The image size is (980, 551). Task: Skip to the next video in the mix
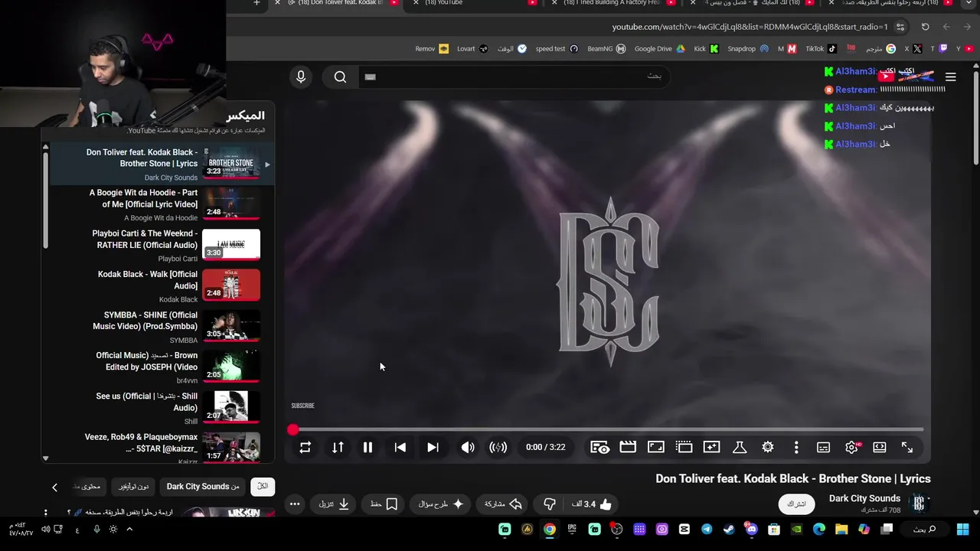pos(433,448)
